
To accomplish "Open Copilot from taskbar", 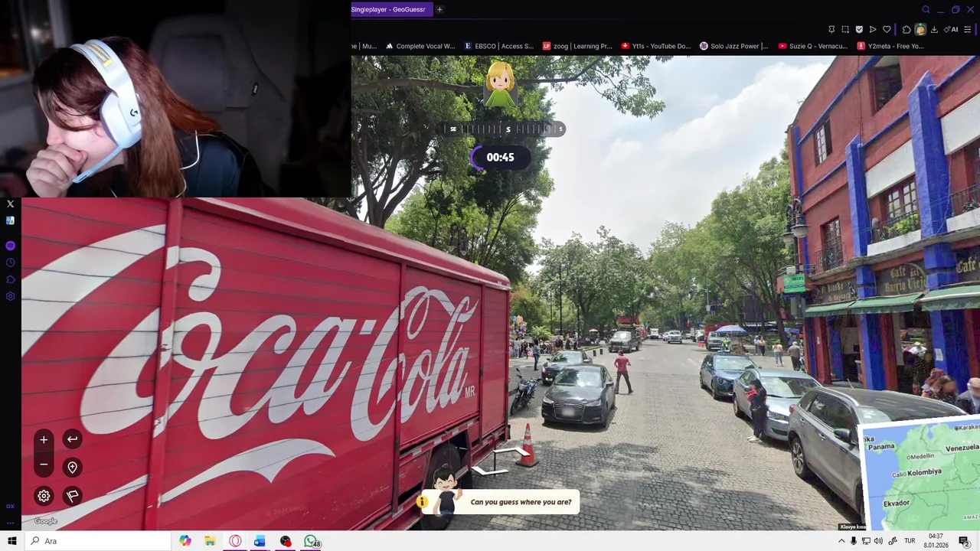I will click(185, 541).
